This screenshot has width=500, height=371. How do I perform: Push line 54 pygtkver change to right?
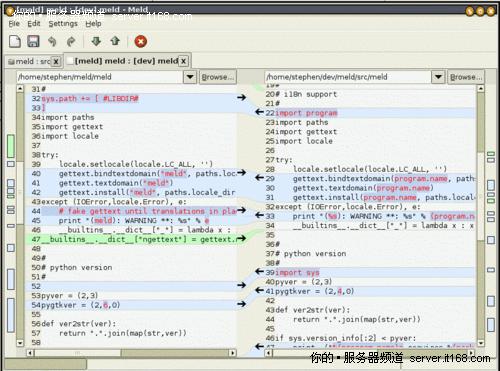coord(242,304)
